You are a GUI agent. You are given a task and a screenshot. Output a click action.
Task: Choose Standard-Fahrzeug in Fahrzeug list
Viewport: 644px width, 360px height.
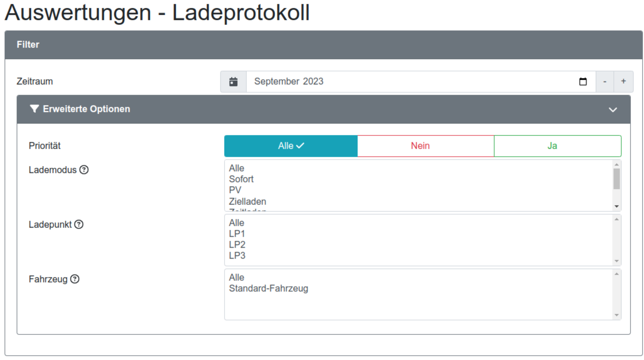[x=268, y=288]
